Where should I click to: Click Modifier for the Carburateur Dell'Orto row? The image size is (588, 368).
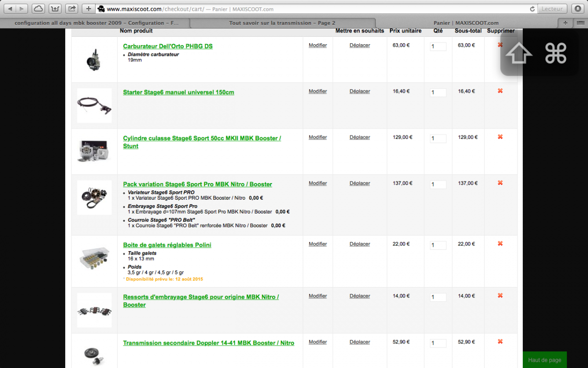[x=318, y=45]
